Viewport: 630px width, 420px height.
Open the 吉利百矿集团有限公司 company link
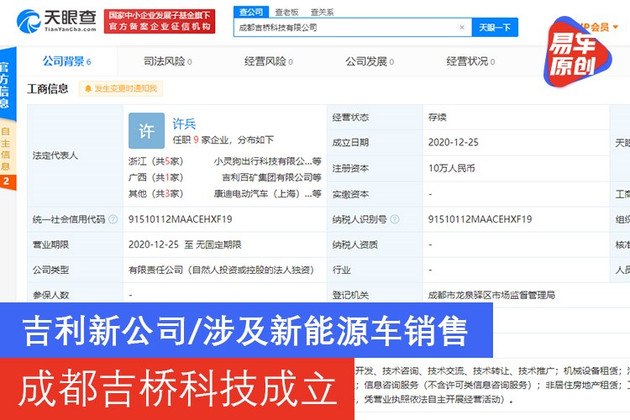pos(272,177)
